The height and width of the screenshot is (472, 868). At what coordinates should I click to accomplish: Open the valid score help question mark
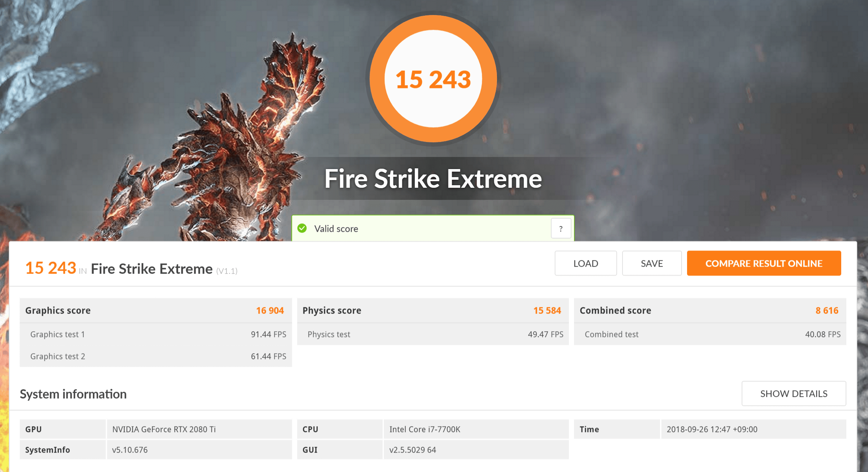pos(560,228)
